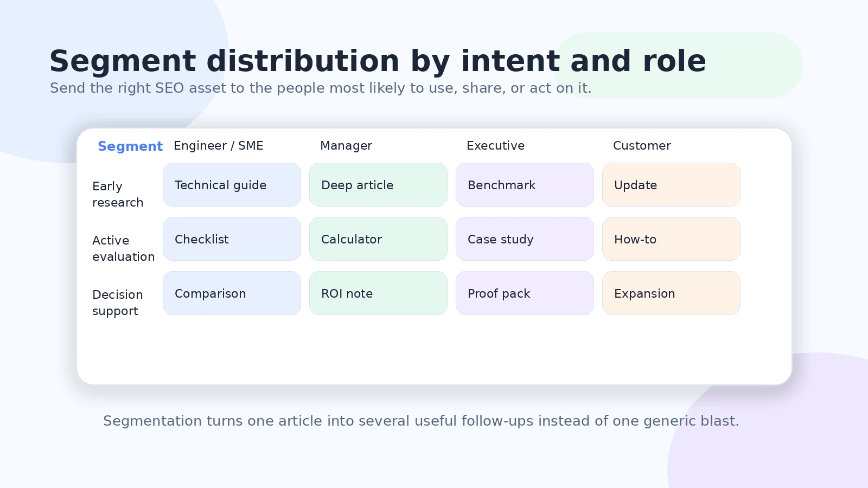Click the footer sentence about segmentation follow-ups
This screenshot has height=488, width=868.
(421, 421)
